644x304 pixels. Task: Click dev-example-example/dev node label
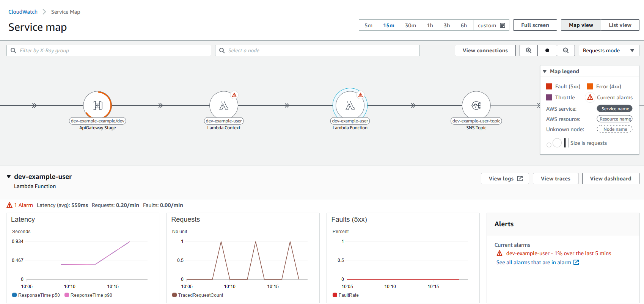click(97, 121)
